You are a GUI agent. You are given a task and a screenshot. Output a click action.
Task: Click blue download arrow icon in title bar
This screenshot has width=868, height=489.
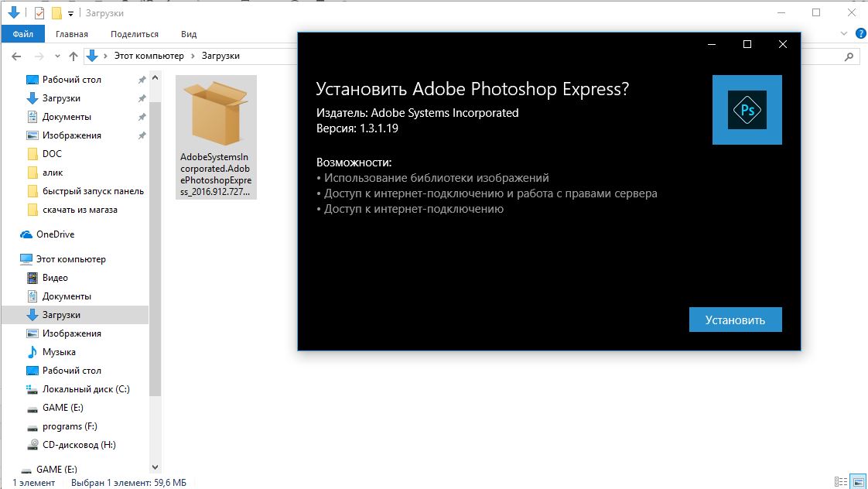[14, 12]
